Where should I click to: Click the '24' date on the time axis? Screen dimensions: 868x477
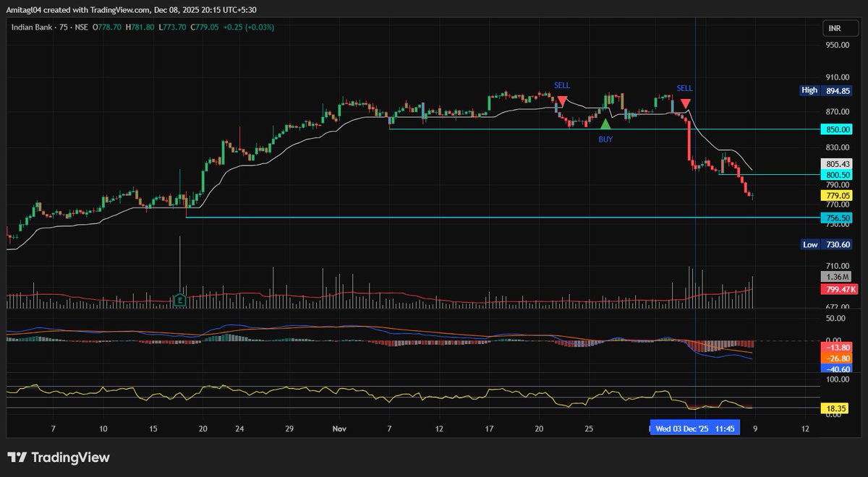[x=239, y=429]
